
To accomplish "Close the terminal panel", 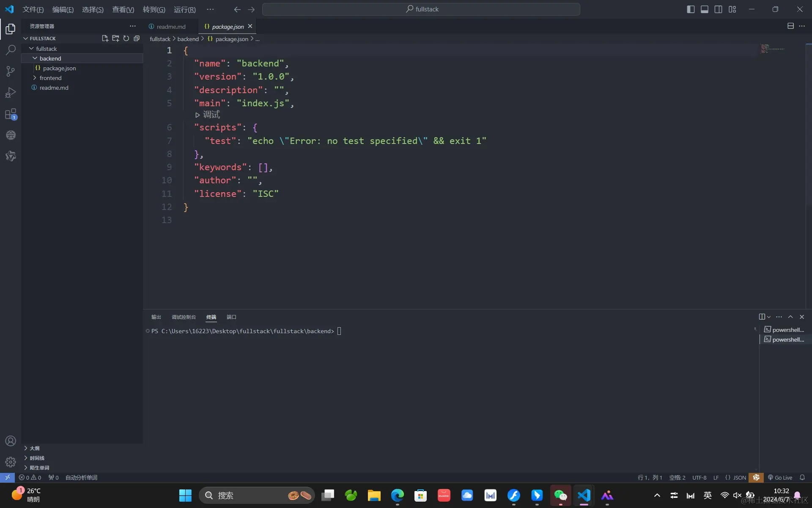I will [x=802, y=317].
